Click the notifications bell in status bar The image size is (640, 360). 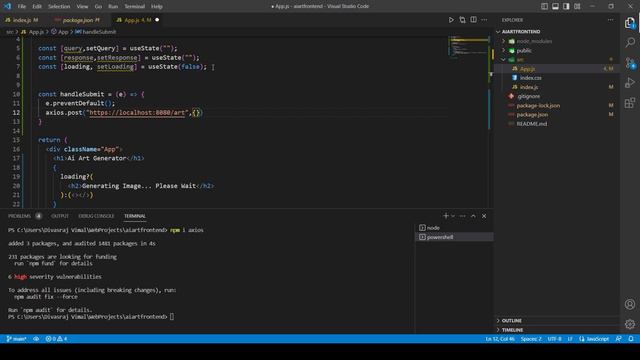click(631, 339)
